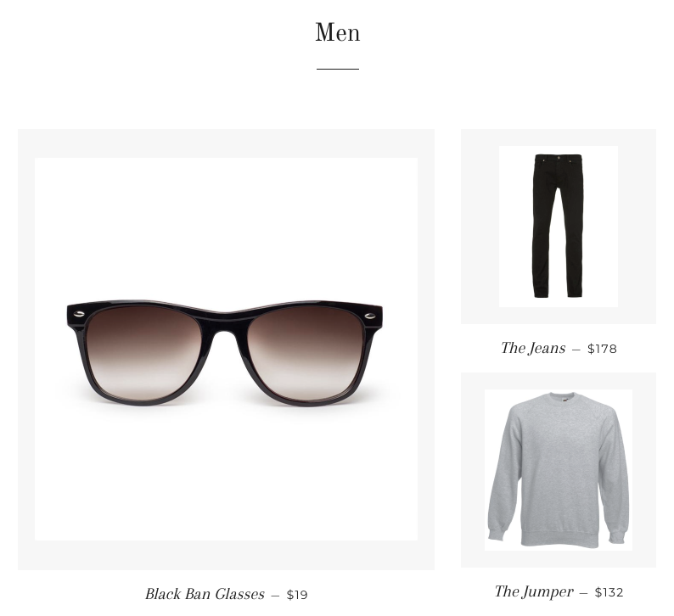
Task: Open the Black Ban Glasses product image
Action: [x=226, y=349]
